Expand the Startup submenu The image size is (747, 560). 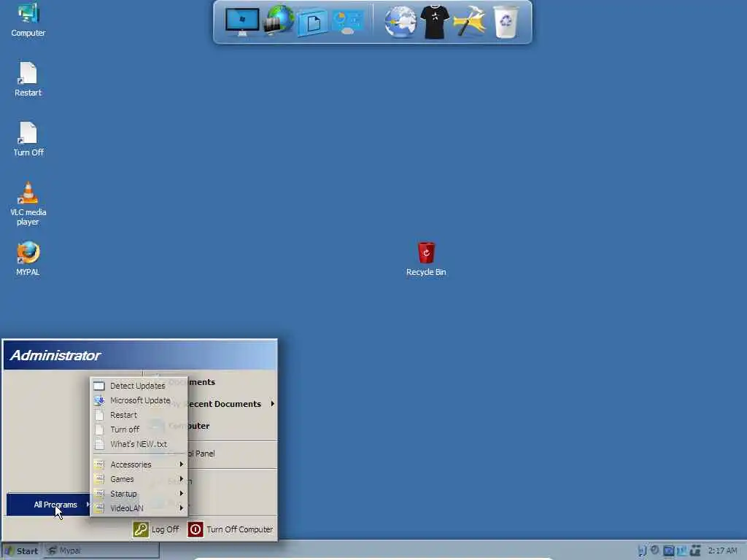(x=139, y=494)
